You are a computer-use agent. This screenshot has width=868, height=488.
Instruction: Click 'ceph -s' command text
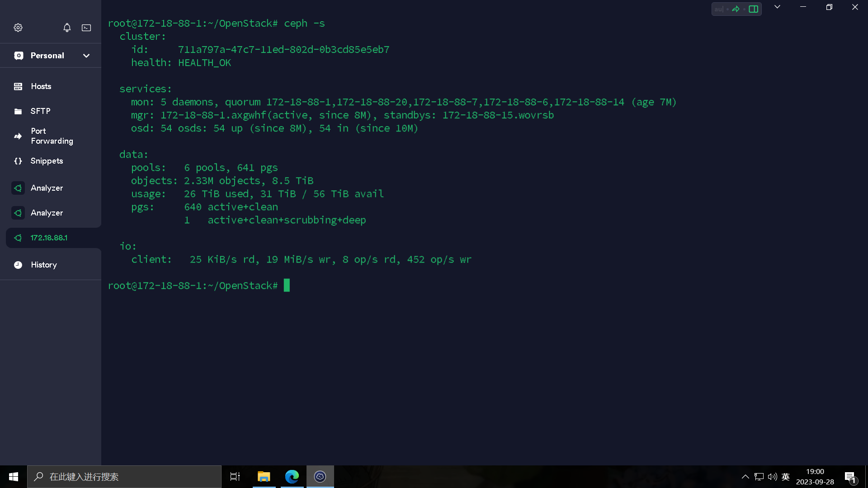pos(304,23)
